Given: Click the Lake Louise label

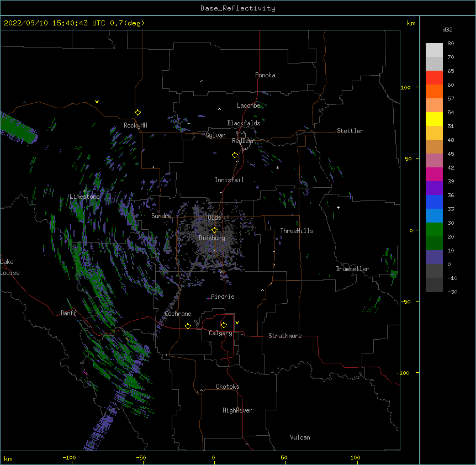Looking at the screenshot, I should tap(10, 267).
